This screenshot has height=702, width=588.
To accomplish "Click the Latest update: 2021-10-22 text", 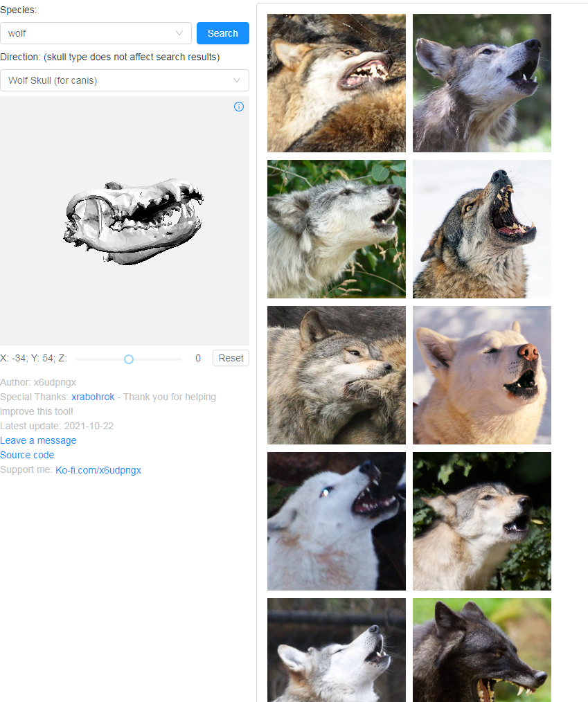I will tap(57, 426).
